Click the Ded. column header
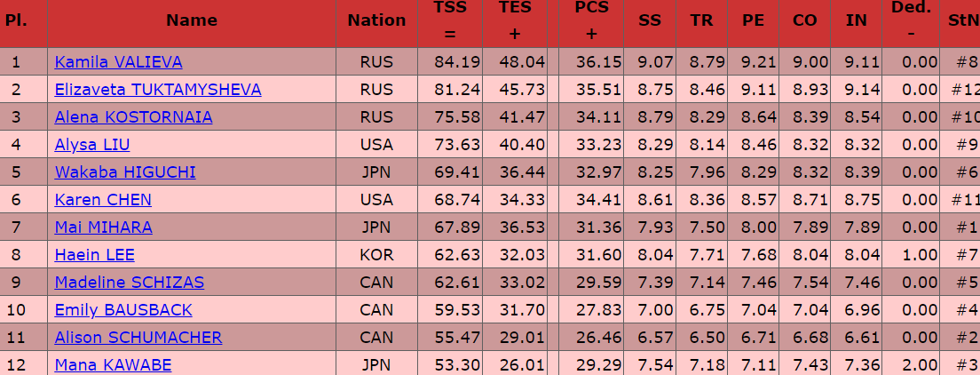The height and width of the screenshot is (375, 980). [x=912, y=20]
